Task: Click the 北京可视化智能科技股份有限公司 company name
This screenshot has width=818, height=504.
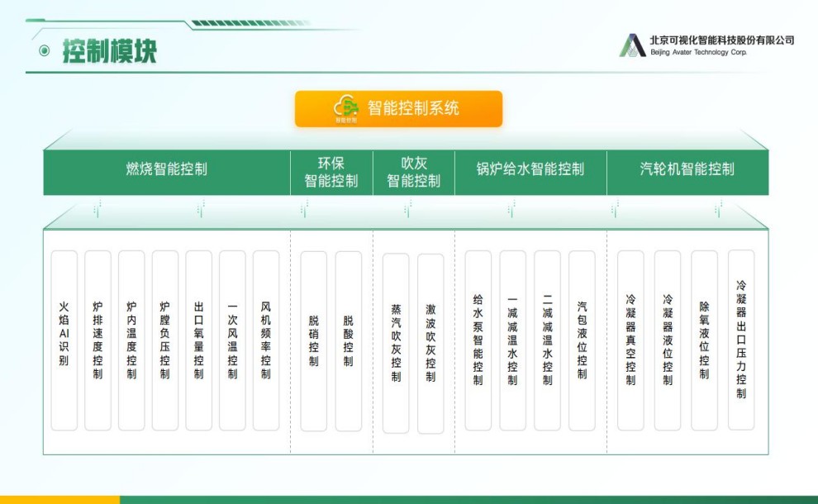Action: [x=721, y=40]
